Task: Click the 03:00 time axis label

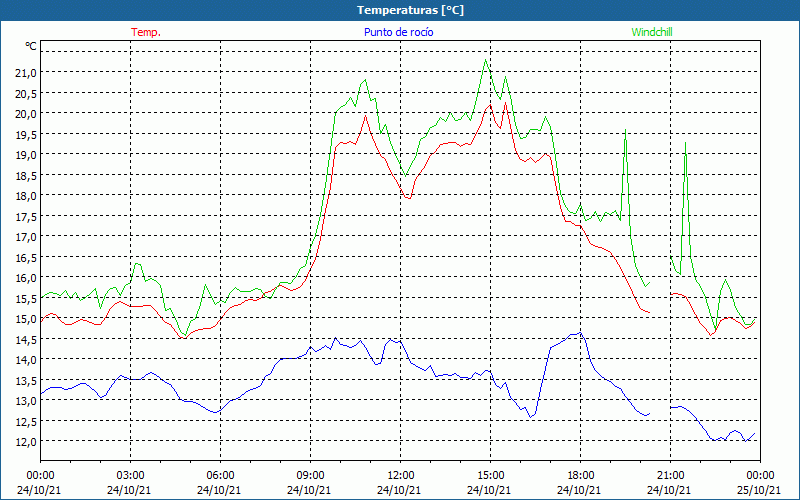Action: click(130, 476)
